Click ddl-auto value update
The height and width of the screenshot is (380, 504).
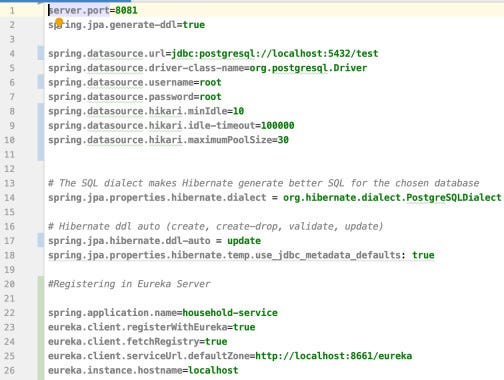[244, 241]
